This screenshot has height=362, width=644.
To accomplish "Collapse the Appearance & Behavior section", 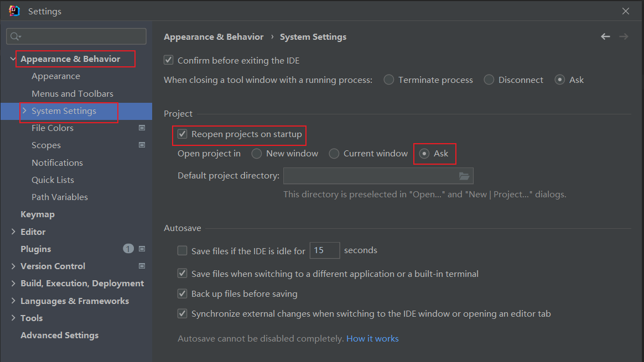I will [x=13, y=59].
